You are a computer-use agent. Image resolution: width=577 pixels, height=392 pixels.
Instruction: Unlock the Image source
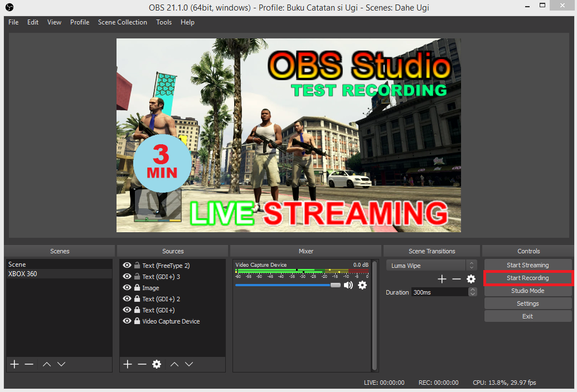click(137, 287)
